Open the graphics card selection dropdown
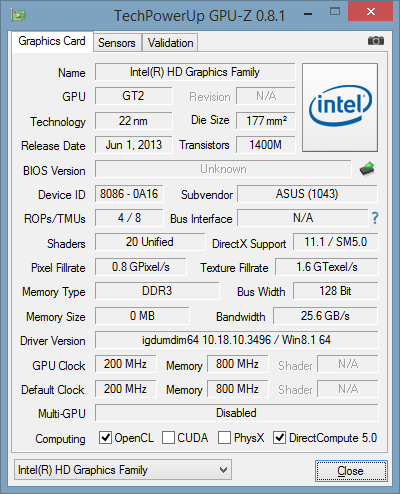 (123, 470)
